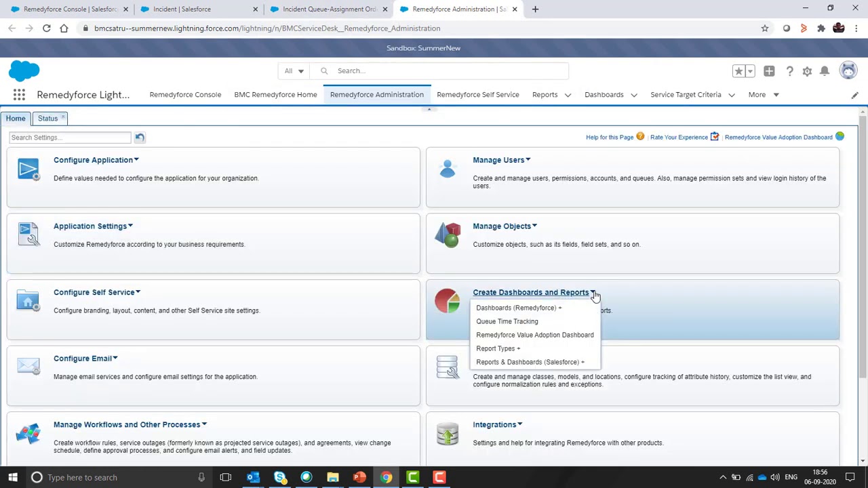This screenshot has width=868, height=488.
Task: Click the Value Adoption Dashboard globe icon
Action: [840, 137]
